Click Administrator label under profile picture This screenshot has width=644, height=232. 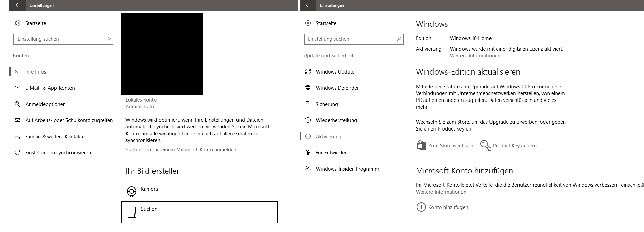click(x=141, y=107)
